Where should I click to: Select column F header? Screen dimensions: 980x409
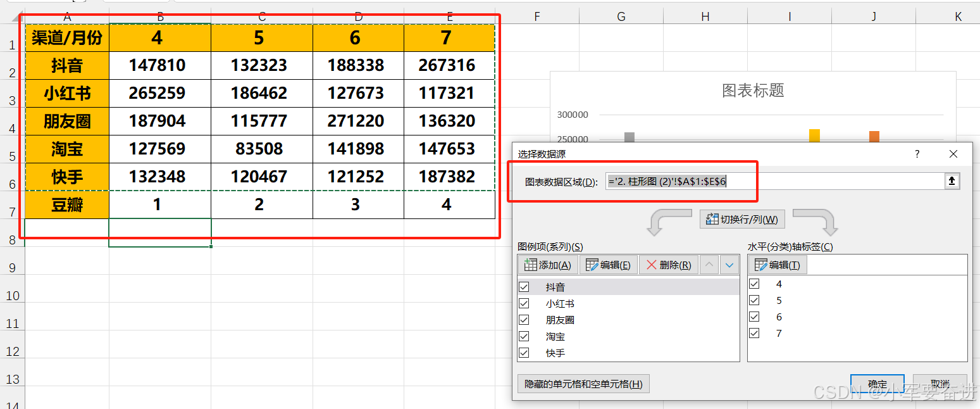tap(537, 16)
